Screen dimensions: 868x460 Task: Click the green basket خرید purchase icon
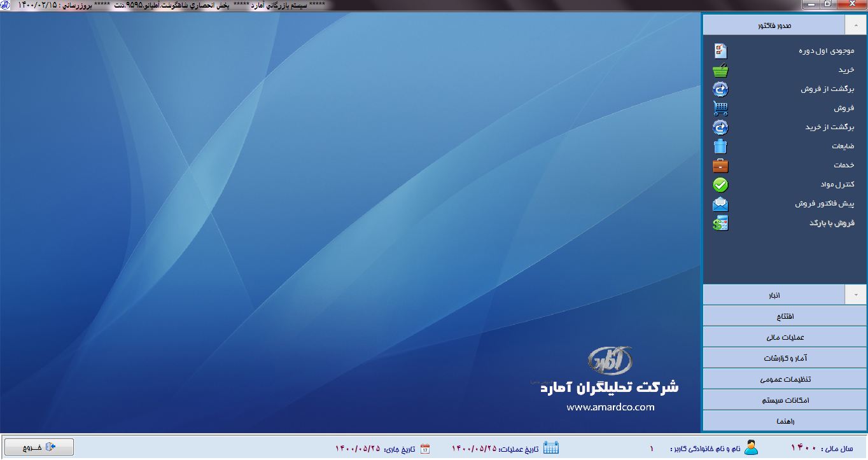coord(720,70)
